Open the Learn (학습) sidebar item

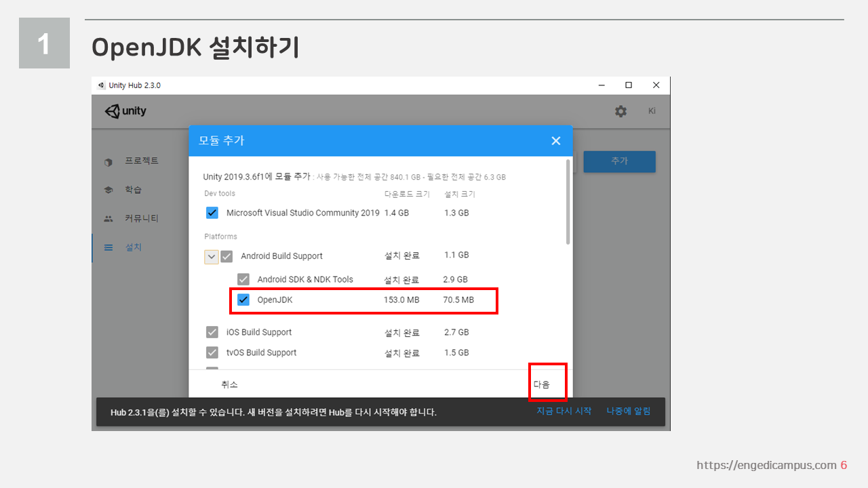coord(132,190)
